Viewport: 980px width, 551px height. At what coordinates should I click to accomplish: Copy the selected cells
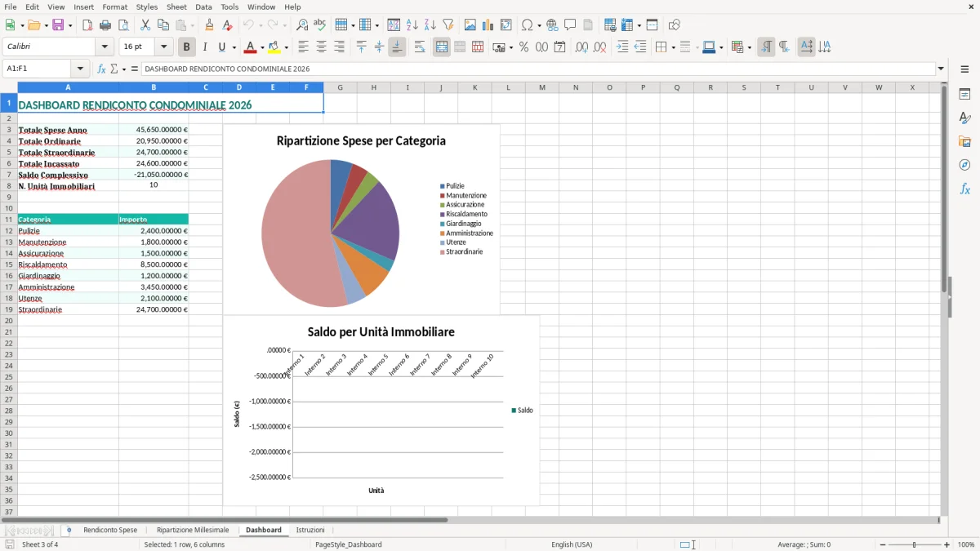(x=163, y=25)
